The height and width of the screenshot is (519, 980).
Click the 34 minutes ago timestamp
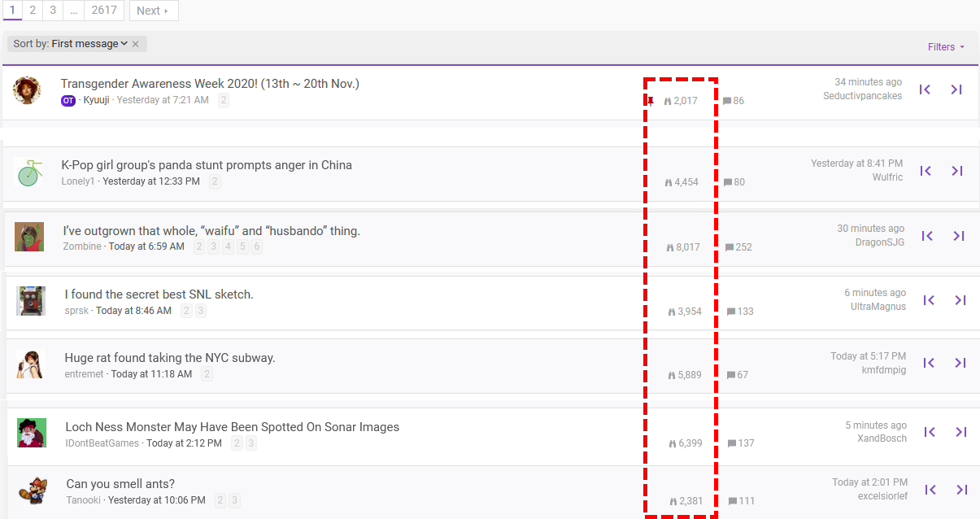tap(869, 82)
